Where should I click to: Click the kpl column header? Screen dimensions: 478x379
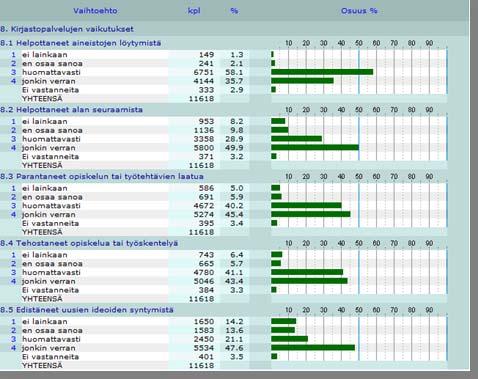pyautogui.click(x=194, y=11)
